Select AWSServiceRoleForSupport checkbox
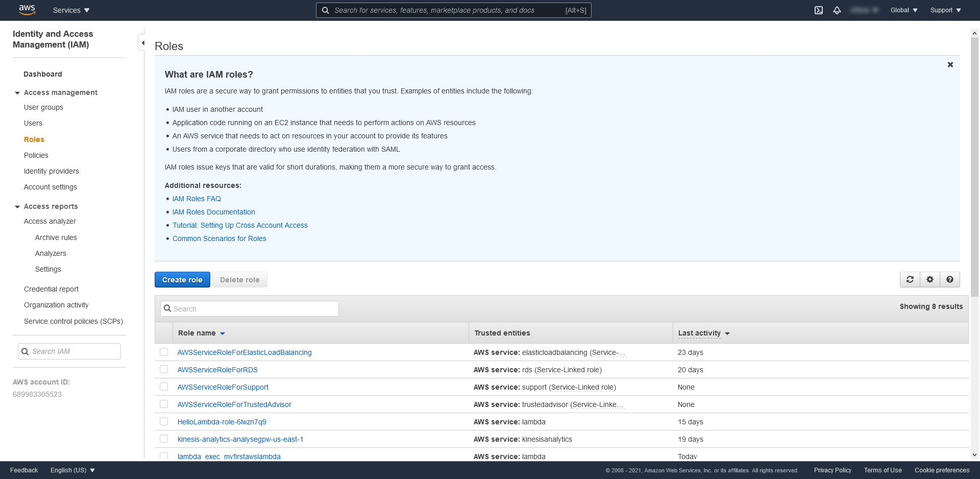The width and height of the screenshot is (980, 479). click(x=164, y=387)
